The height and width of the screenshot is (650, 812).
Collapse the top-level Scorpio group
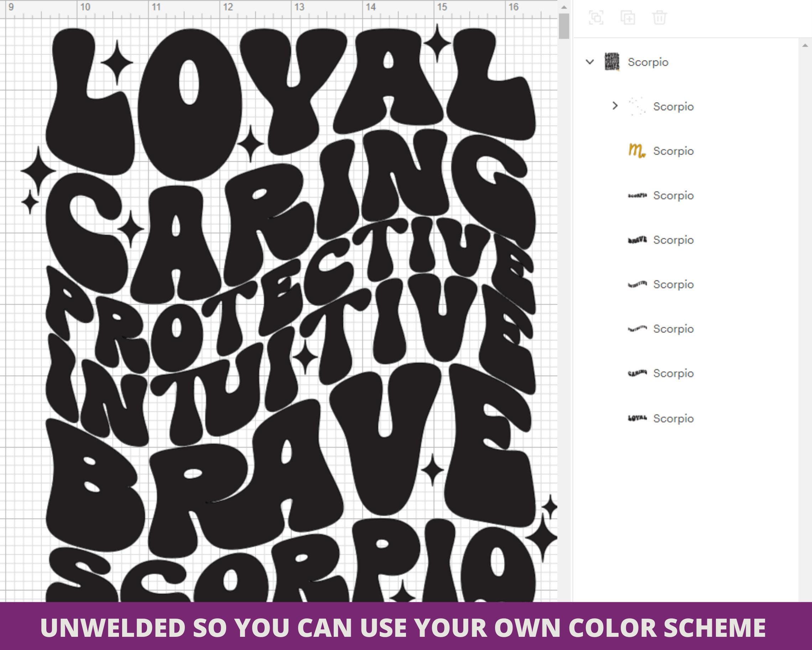click(x=590, y=62)
